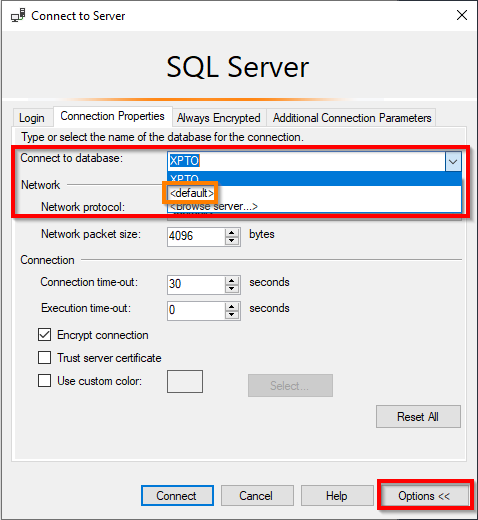Open the Always Encrypted tab
Screen dimensions: 478x520
point(219,118)
